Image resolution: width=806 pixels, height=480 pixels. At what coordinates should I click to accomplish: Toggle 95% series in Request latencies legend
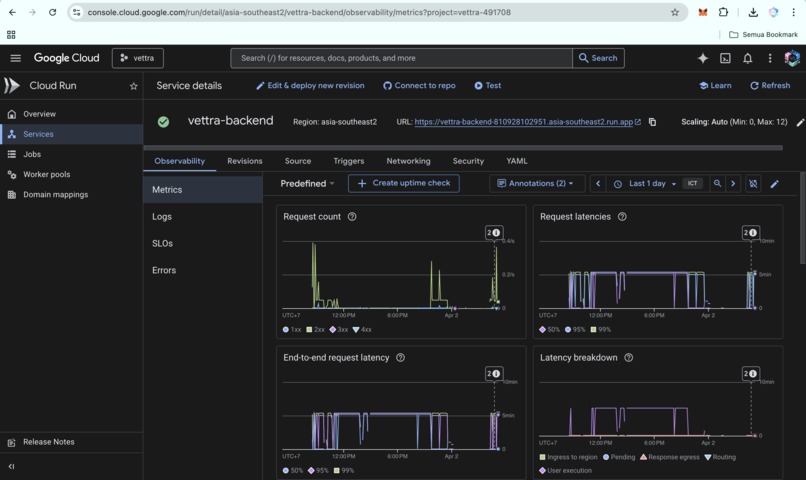[x=575, y=329]
